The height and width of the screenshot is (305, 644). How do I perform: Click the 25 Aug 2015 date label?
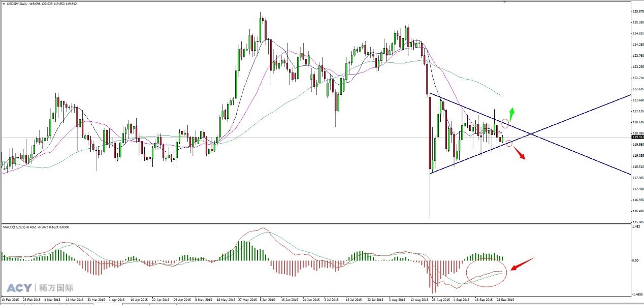[x=441, y=299]
